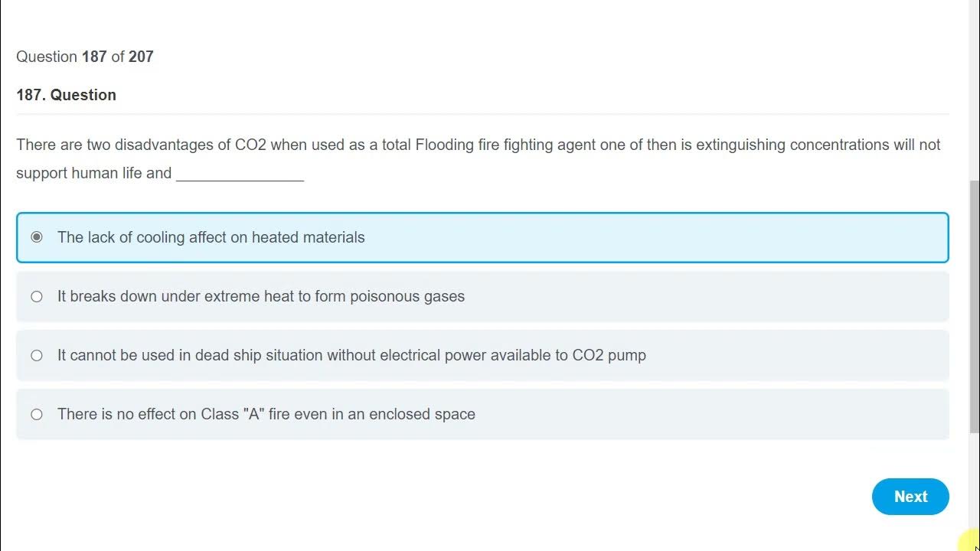Click the fill-in blank line in the question

tap(240, 174)
